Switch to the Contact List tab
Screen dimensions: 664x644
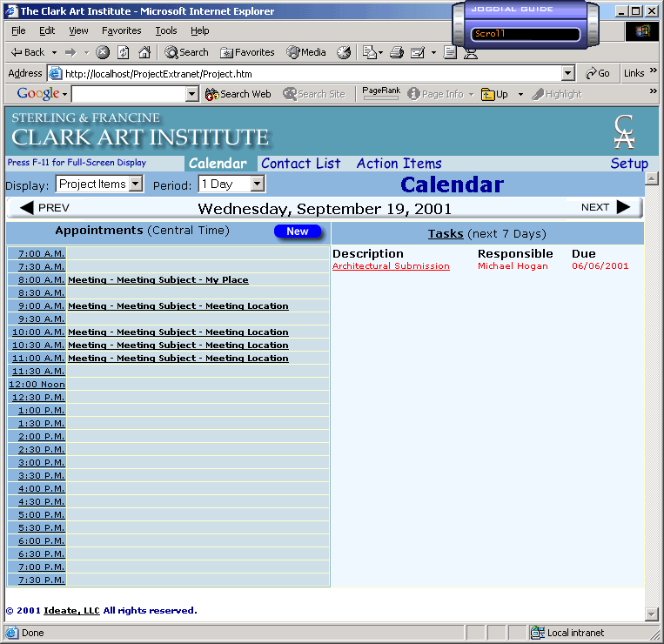point(300,164)
